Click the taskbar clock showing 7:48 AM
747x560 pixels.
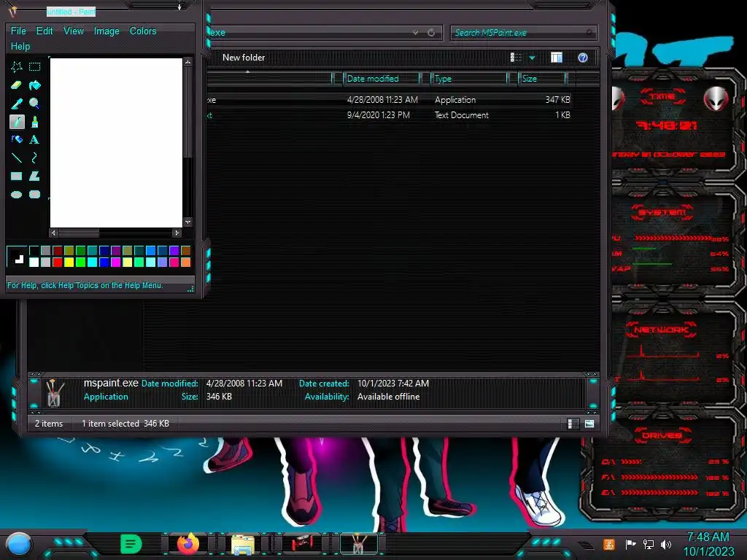pos(708,544)
